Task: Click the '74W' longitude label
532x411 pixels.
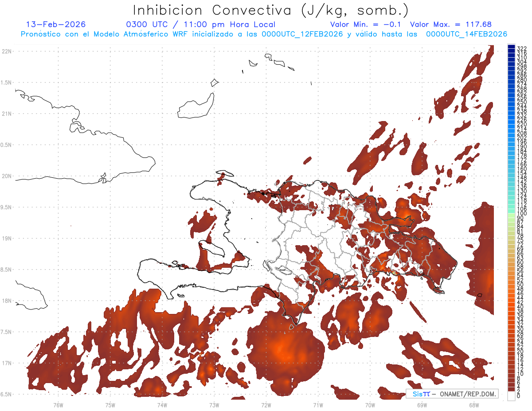Action: click(x=162, y=405)
